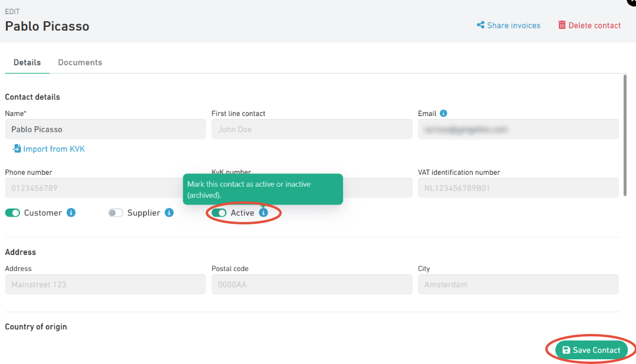Switch to the Documents tab

point(80,62)
